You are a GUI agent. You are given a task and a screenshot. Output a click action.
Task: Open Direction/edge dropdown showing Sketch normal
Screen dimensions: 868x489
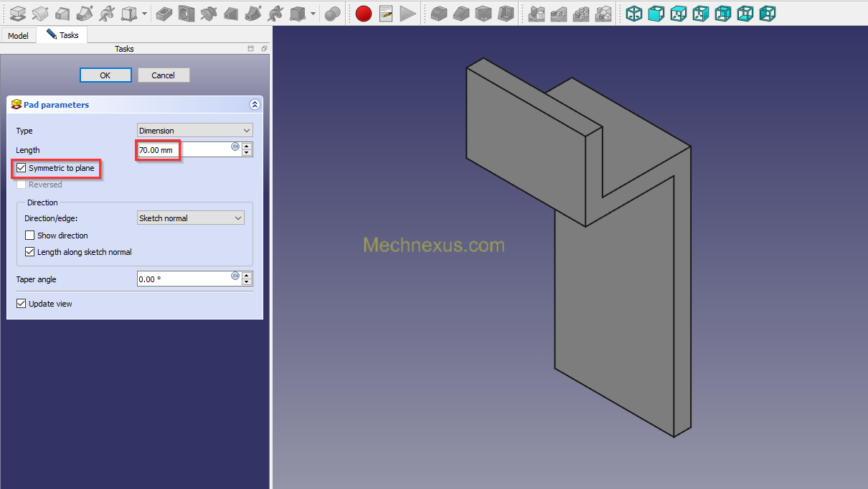[191, 218]
